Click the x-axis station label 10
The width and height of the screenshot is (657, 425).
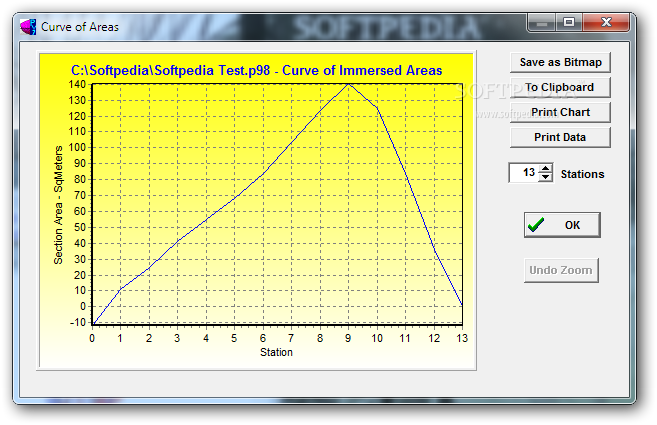(377, 338)
